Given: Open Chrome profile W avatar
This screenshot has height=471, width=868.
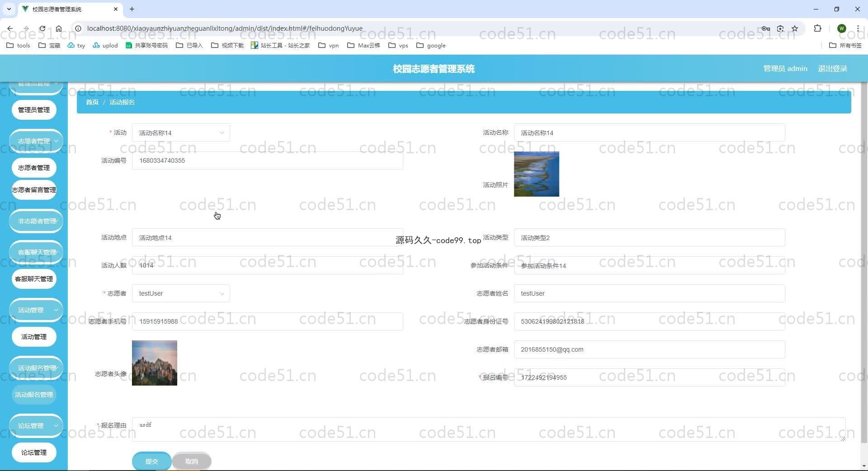Looking at the screenshot, I should pos(841,28).
